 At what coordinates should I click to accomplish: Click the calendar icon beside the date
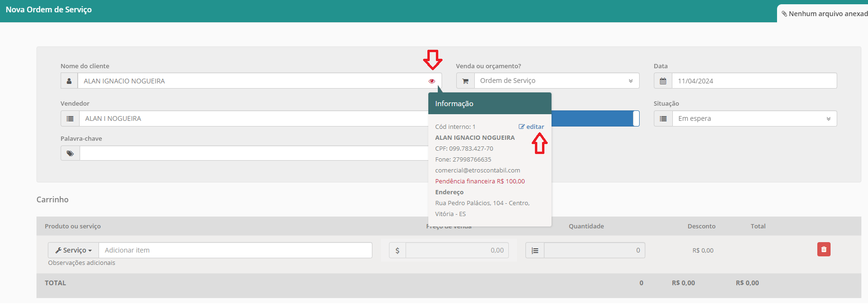click(x=663, y=81)
